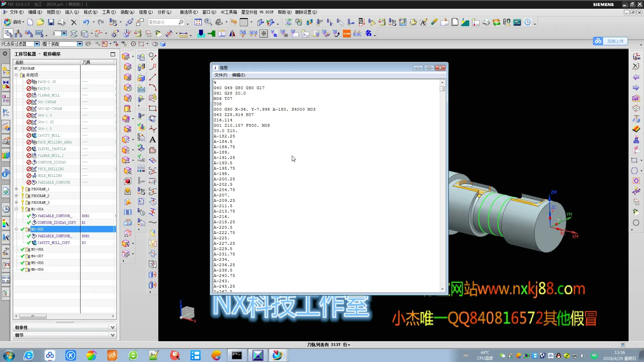Click the Print icon
This screenshot has height=362, width=644.
click(61, 22)
